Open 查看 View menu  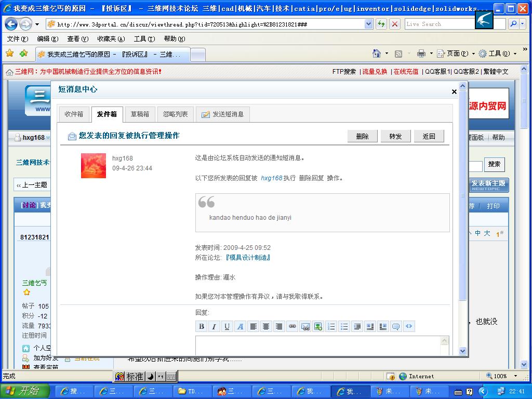tap(78, 38)
